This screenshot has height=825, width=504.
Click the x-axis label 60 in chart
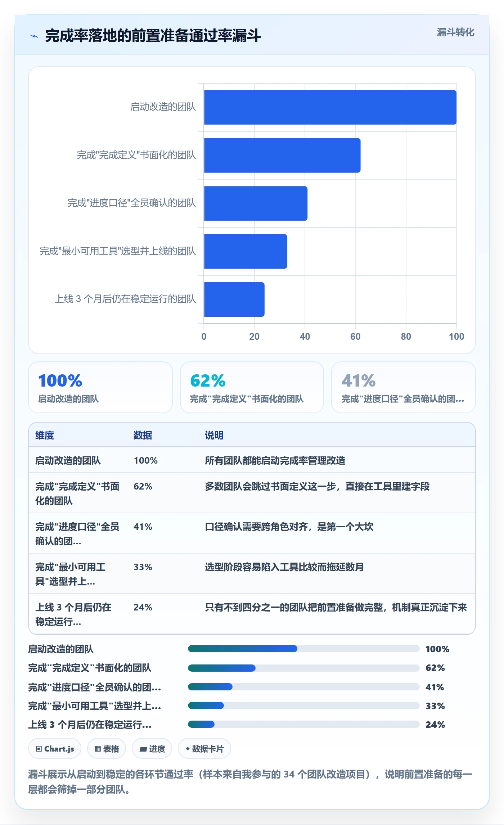(x=355, y=337)
